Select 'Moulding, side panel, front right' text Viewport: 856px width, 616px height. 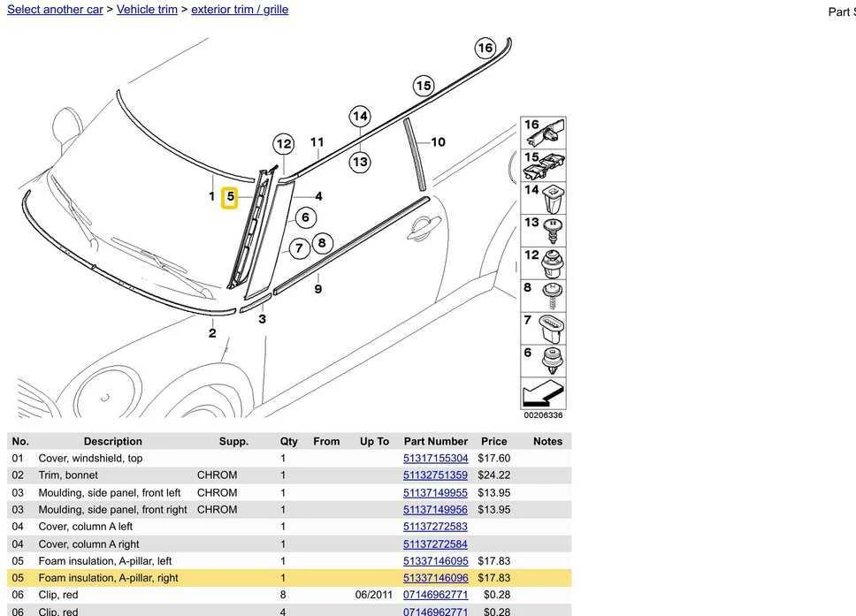112,510
